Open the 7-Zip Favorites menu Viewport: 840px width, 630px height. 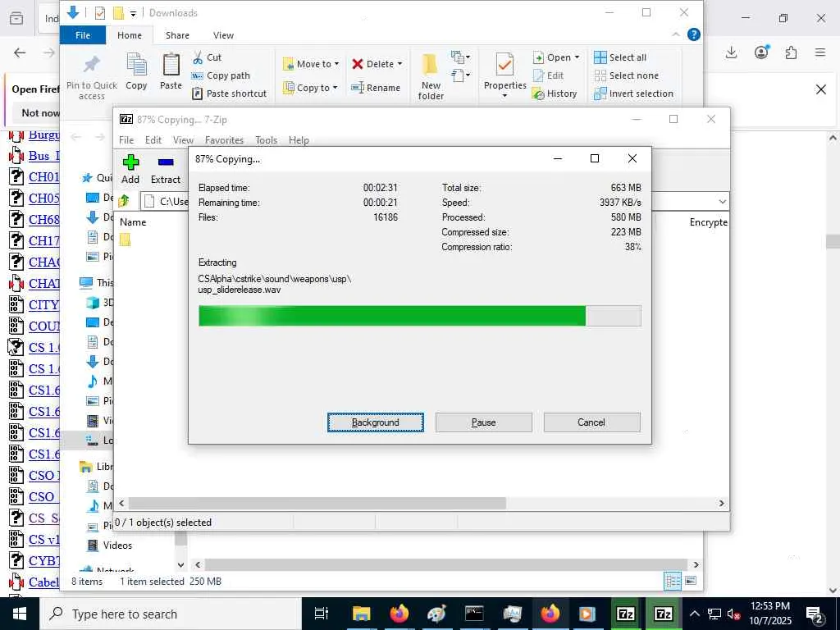pyautogui.click(x=224, y=139)
